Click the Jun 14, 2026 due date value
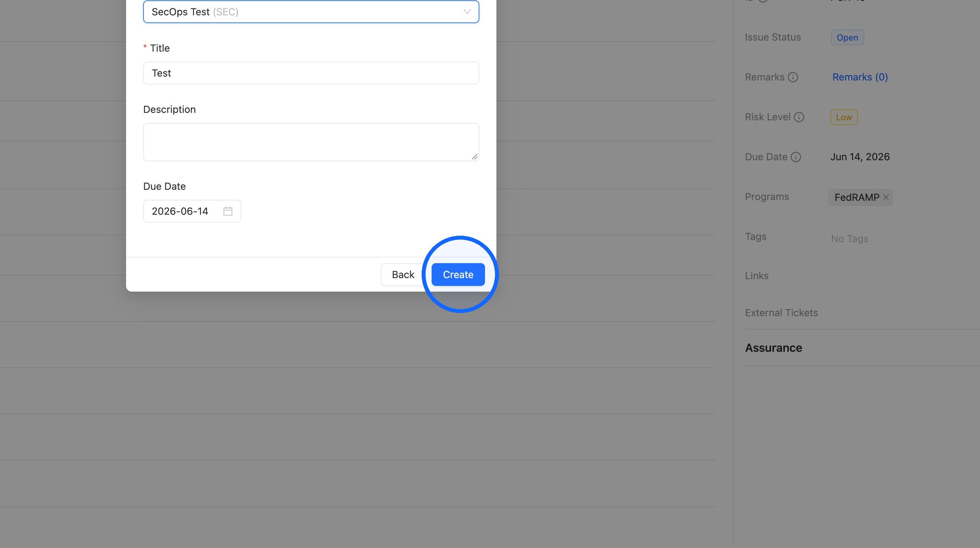 tap(860, 157)
